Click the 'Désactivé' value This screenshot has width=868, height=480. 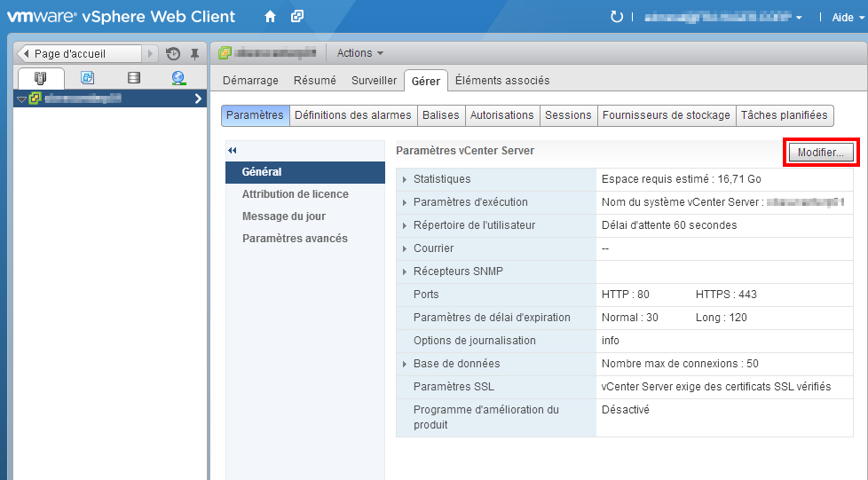click(x=626, y=410)
